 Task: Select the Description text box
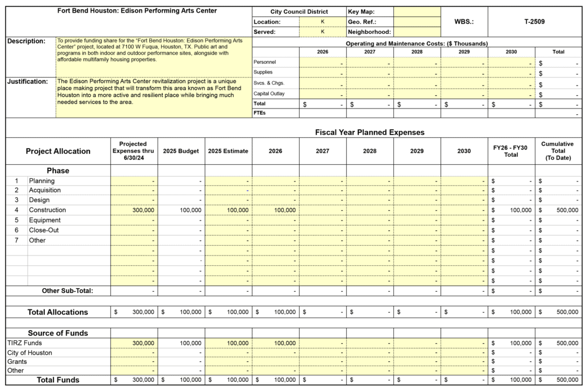coord(153,56)
